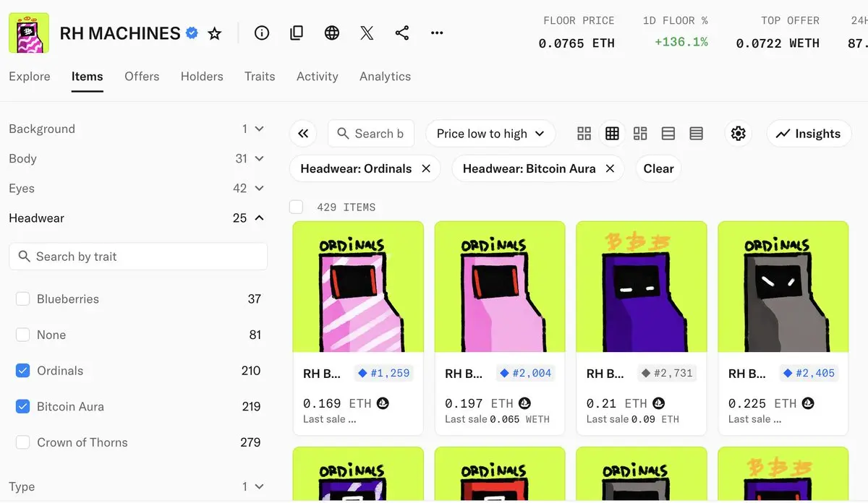Go to the Explore tab
868x503 pixels.
30,76
